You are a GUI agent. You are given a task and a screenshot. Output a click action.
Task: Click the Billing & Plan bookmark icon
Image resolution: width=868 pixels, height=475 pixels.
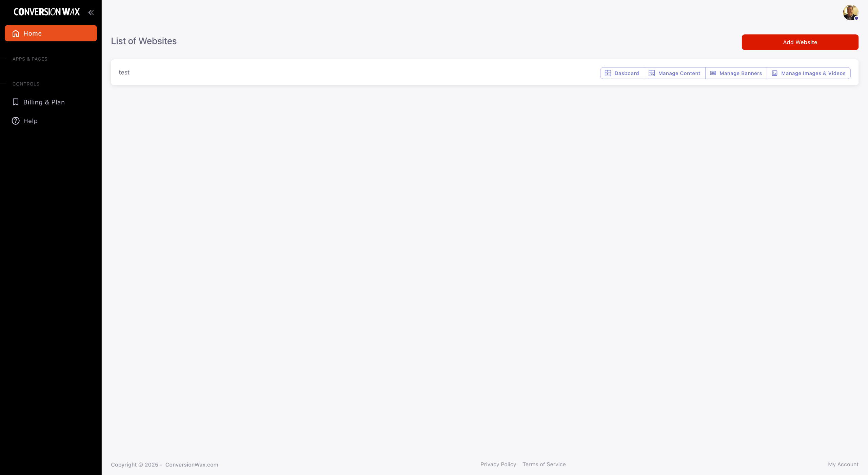[x=16, y=102]
